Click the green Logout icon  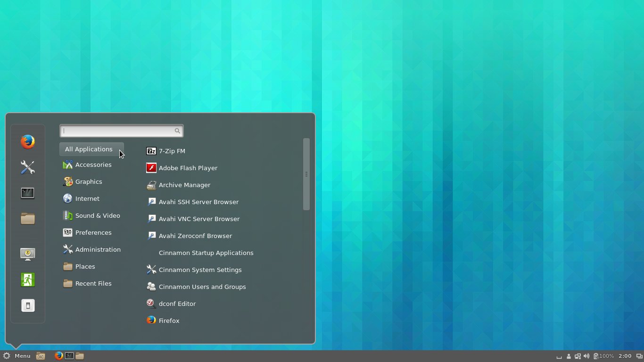point(28,280)
